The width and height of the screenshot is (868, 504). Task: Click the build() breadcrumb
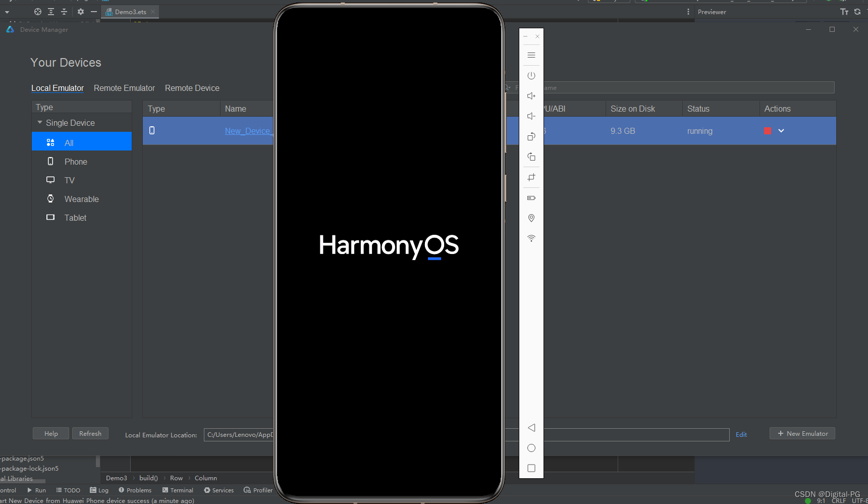tap(148, 478)
